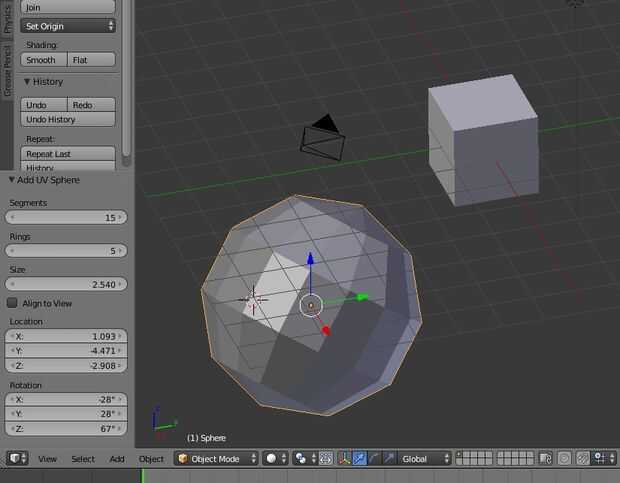Image resolution: width=620 pixels, height=483 pixels.
Task: Select the scale manipulator icon
Action: pyautogui.click(x=389, y=458)
